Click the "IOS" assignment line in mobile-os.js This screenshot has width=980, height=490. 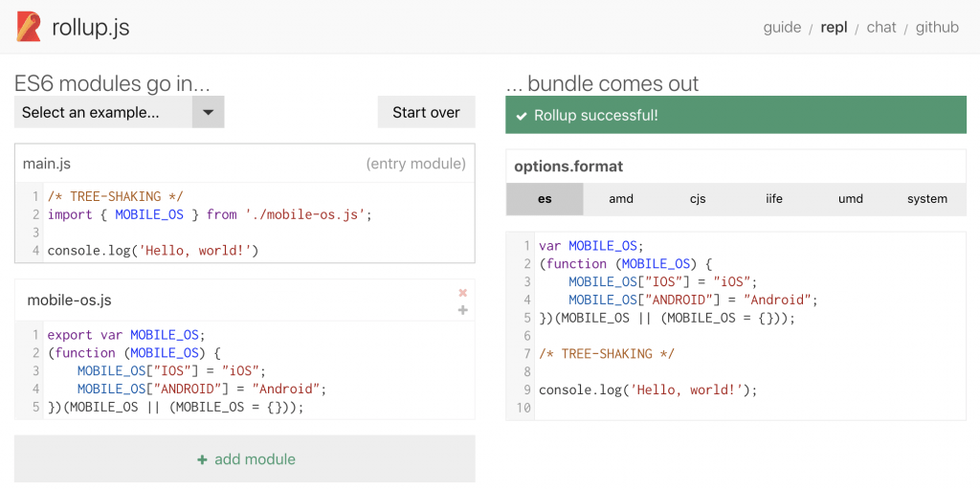click(x=172, y=370)
